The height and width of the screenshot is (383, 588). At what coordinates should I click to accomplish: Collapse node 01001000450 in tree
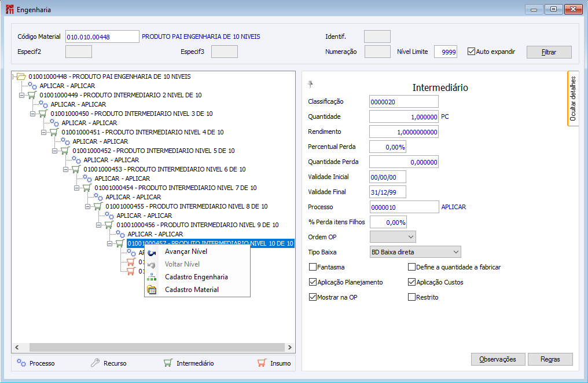tap(32, 114)
